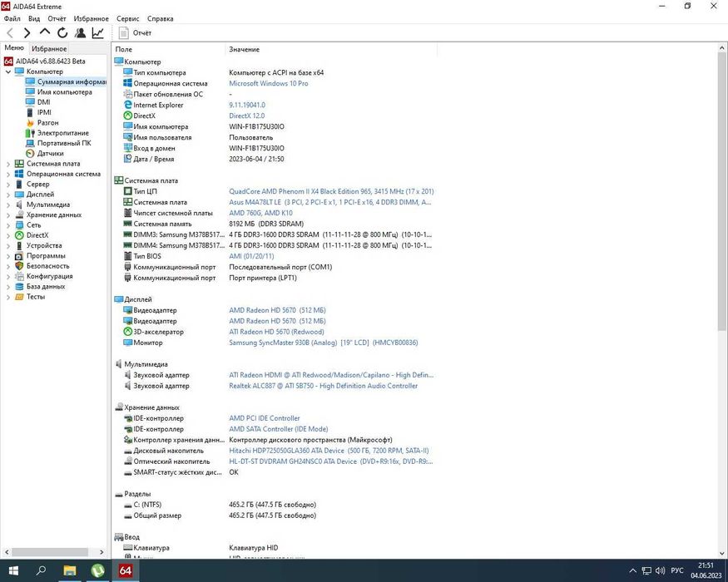Viewport: 728px width, 582px height.
Task: Open Портативный ПК tree item
Action: 64,143
